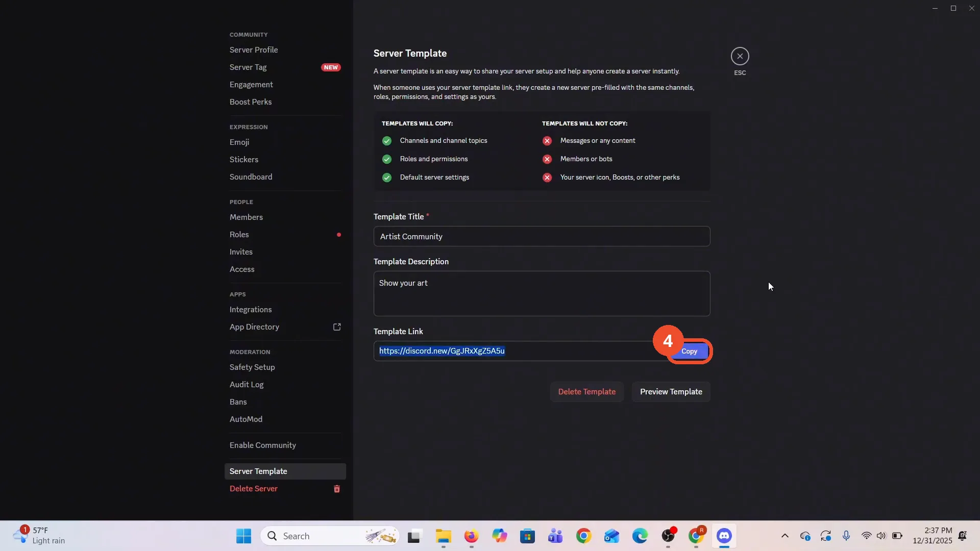Click the Windows Start button

(x=243, y=536)
